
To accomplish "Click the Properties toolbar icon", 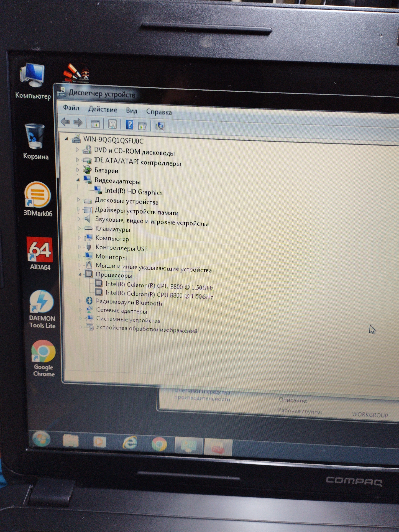I will [x=112, y=124].
